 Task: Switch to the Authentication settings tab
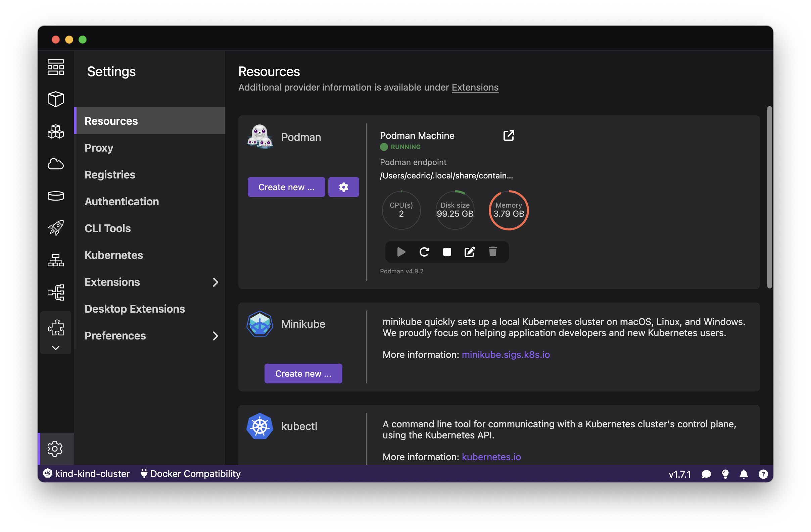pos(122,201)
